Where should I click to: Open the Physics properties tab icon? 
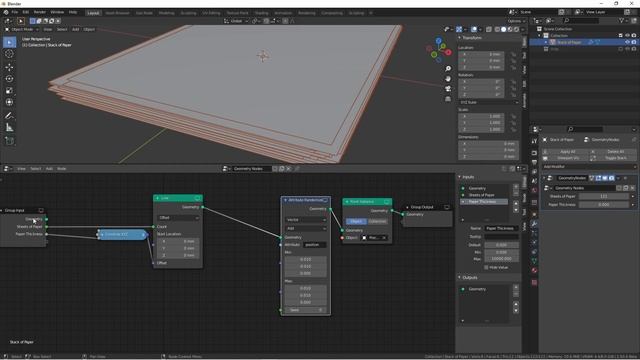pyautogui.click(x=534, y=242)
